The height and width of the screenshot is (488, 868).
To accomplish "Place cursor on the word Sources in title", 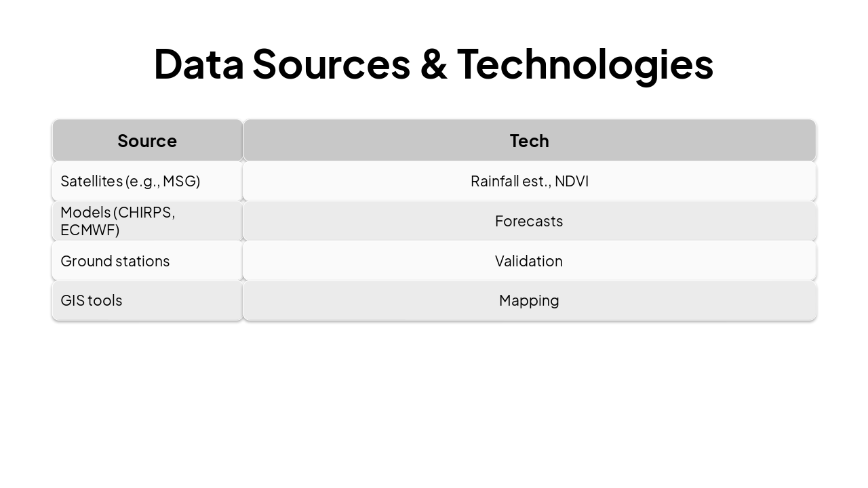I will tap(332, 64).
